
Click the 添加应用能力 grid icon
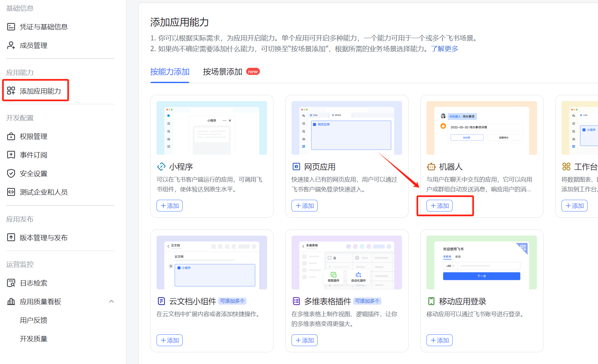click(11, 91)
